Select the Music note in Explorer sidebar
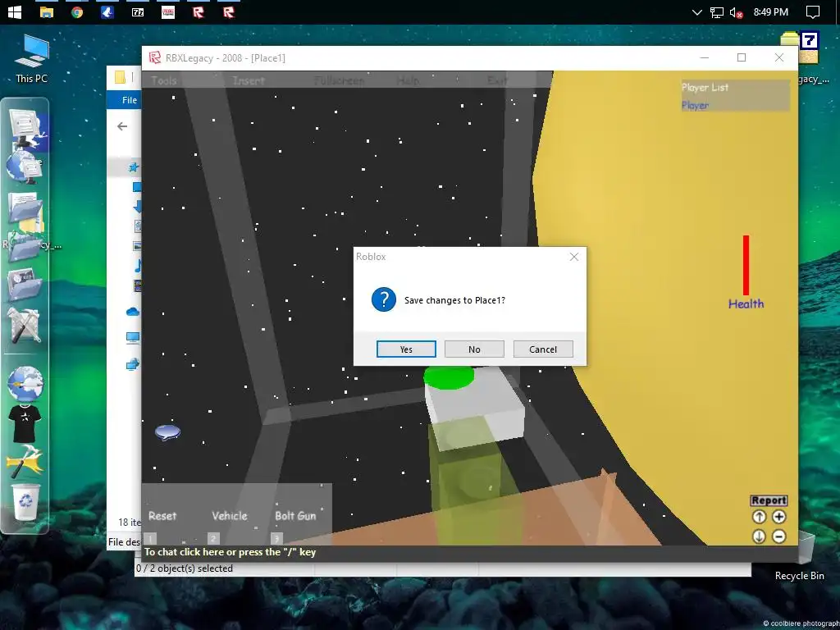The image size is (840, 630). click(x=138, y=266)
